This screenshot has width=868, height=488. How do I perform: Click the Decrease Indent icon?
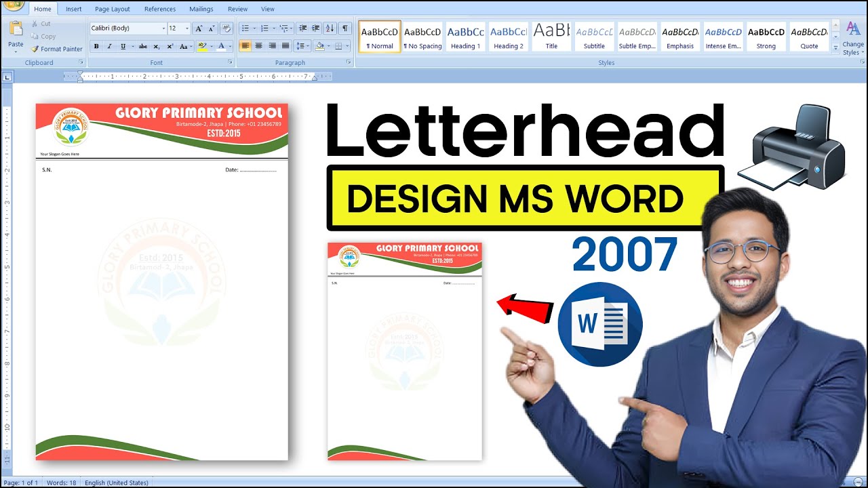(302, 28)
